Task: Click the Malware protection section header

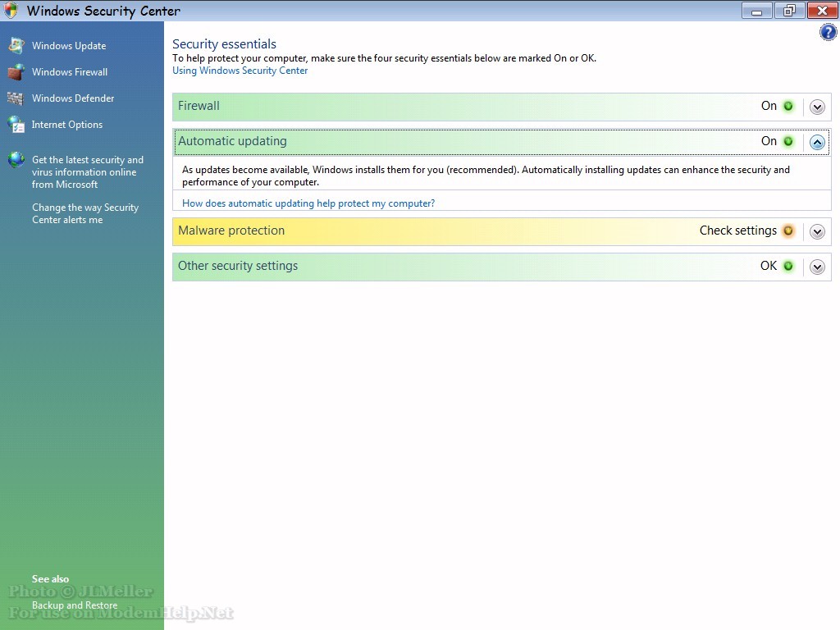Action: click(x=502, y=231)
